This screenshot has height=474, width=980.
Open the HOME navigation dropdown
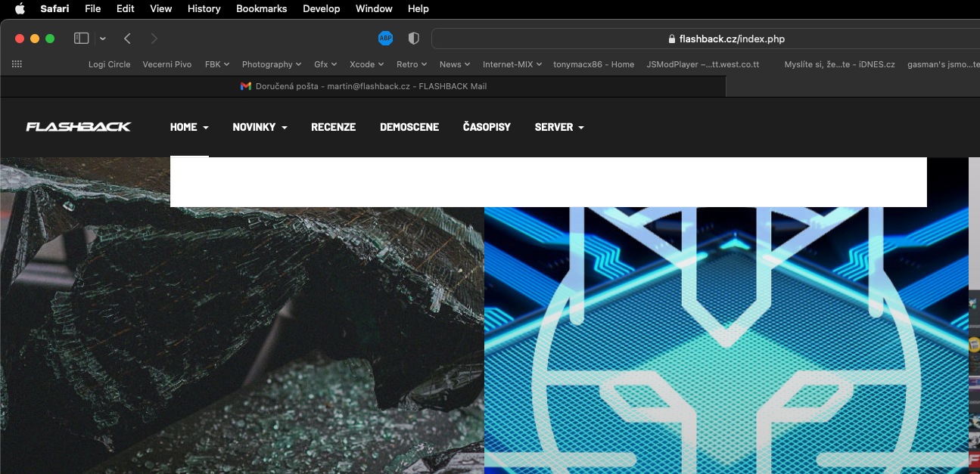click(x=189, y=127)
